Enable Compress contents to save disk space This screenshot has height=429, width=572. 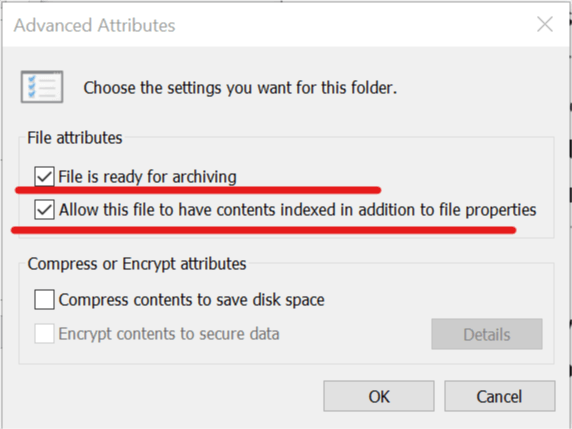45,299
